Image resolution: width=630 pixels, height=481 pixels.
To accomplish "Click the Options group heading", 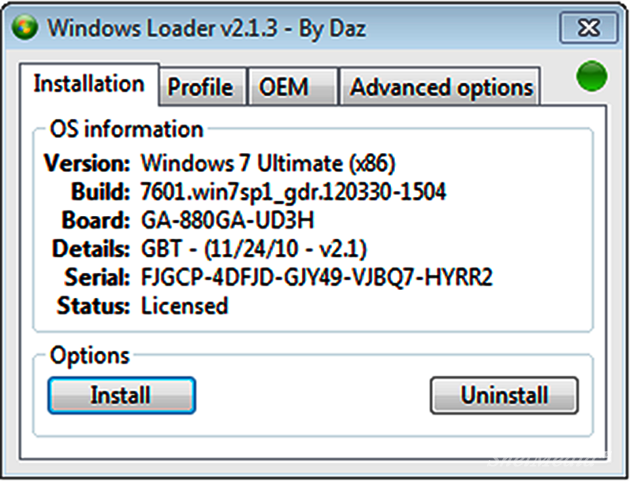I will (x=90, y=356).
